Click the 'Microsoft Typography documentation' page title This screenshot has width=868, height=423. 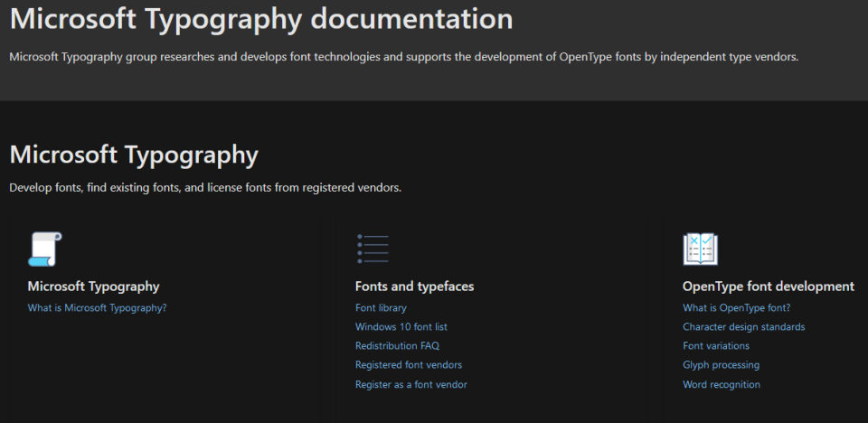[261, 18]
